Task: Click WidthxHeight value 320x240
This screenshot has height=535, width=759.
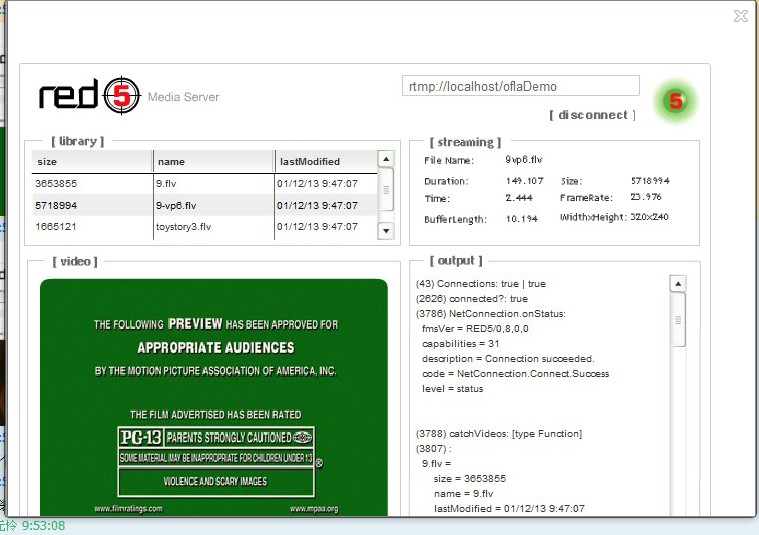Action: click(x=649, y=217)
